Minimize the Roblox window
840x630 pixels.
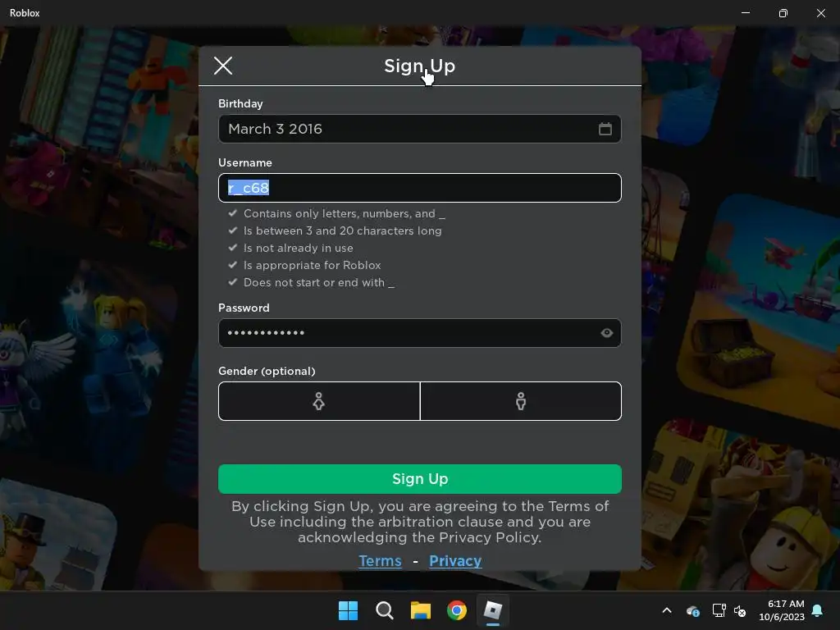pos(745,13)
